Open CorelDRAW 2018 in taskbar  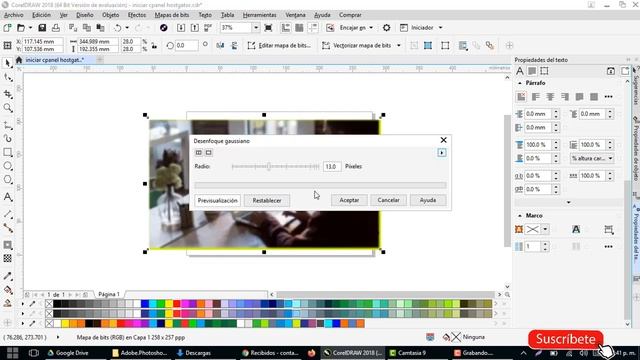click(353, 353)
